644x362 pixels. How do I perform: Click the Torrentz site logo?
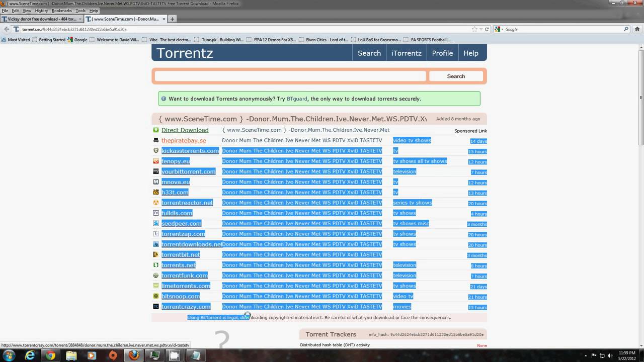[x=185, y=53]
